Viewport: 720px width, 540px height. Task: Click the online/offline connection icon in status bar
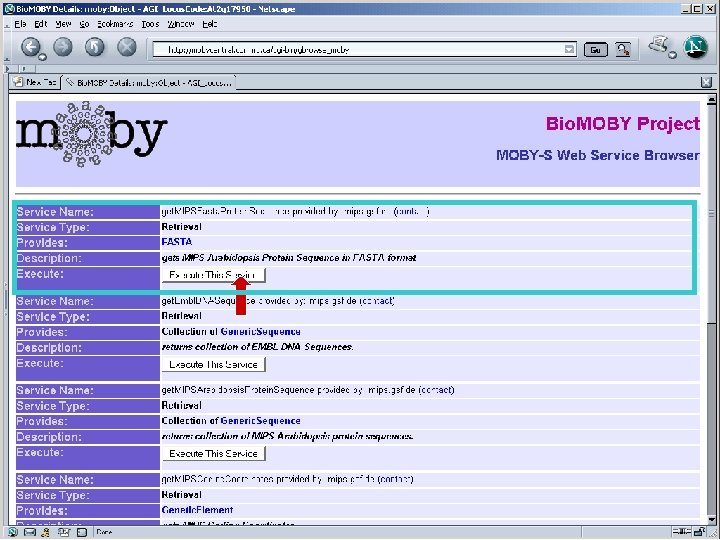pos(682,533)
